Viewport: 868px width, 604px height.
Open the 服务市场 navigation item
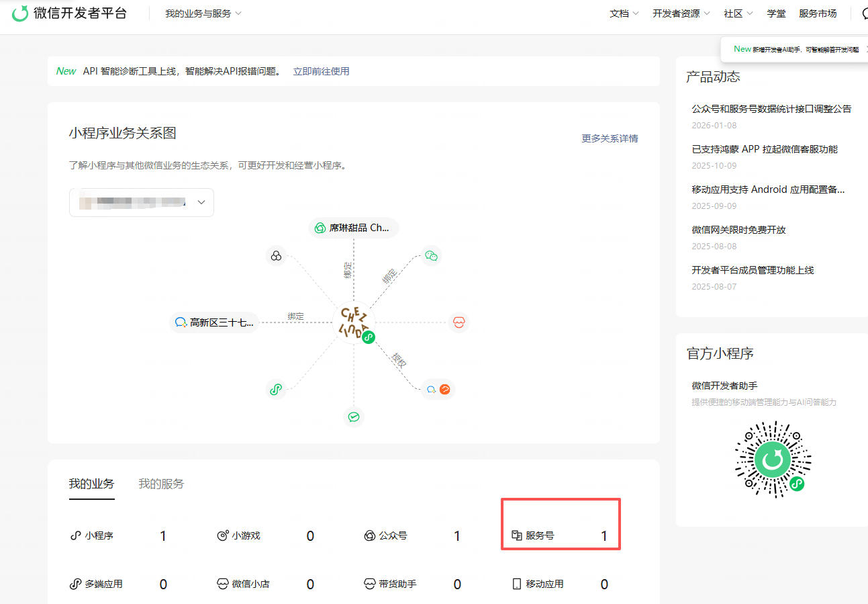pos(818,13)
